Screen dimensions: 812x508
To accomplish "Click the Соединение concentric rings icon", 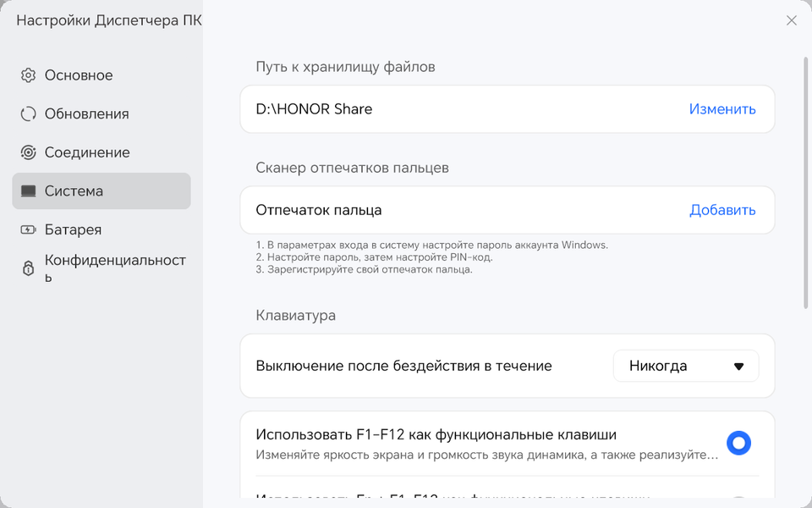I will [29, 152].
